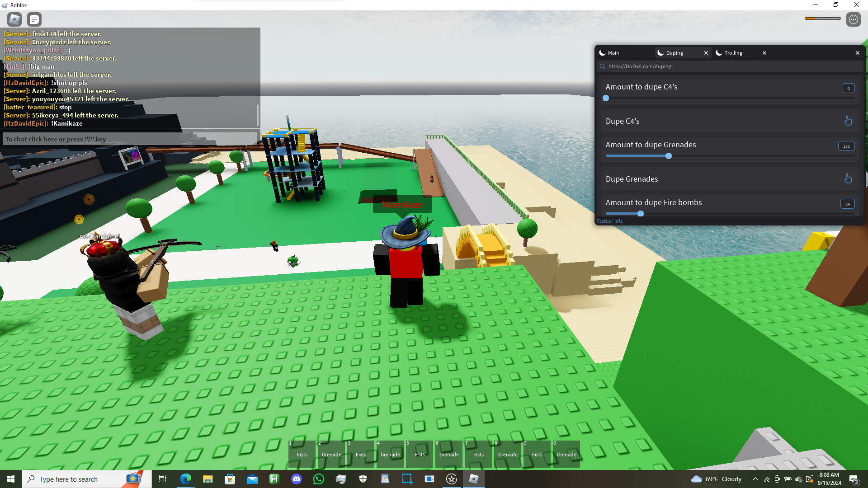Screen dimensions: 868x488
Task: Click the Dupe Grenades hand icon
Action: tap(848, 178)
